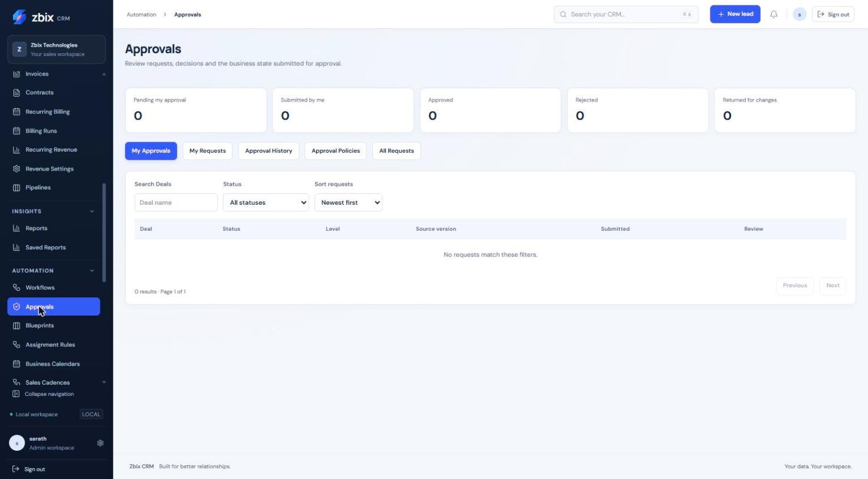Click the Next pagination button
Screen dimensions: 868x479
pos(833,286)
